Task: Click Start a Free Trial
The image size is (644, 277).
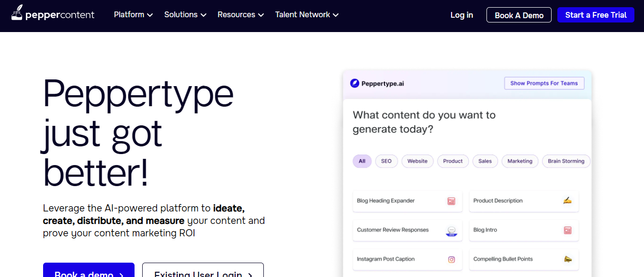Action: pos(596,15)
